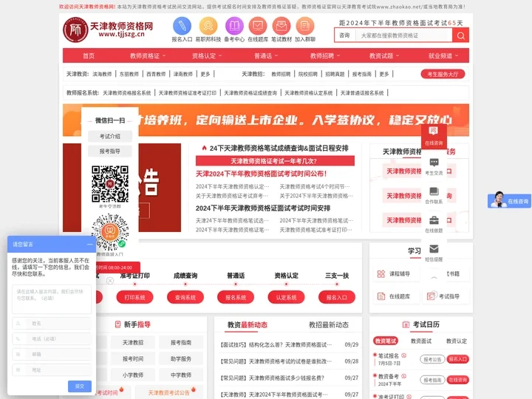This screenshot has width=532, height=399.
Task: Open 天津教师资格报名系统 link
Action: [127, 92]
